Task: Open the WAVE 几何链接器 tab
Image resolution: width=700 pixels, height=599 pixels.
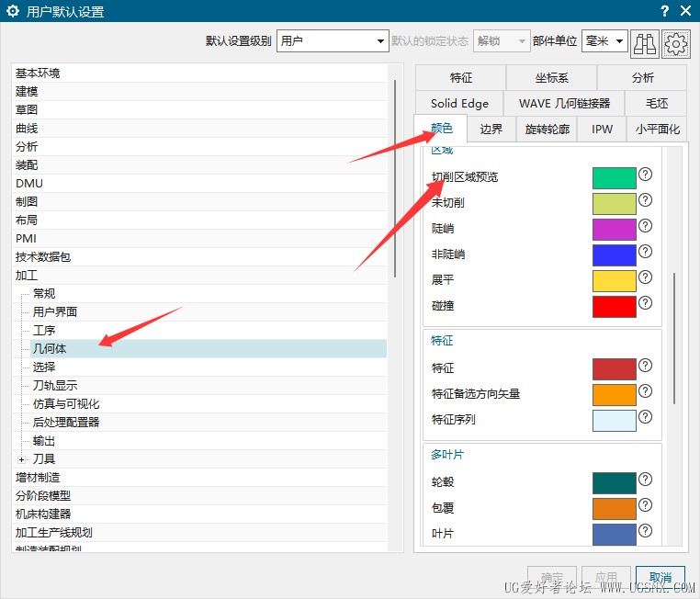Action: point(564,104)
